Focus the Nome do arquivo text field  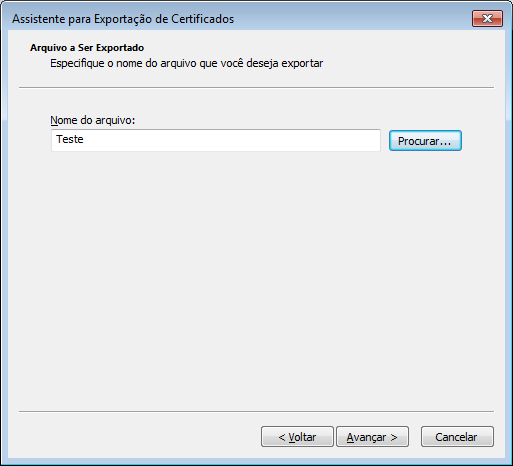[216, 140]
